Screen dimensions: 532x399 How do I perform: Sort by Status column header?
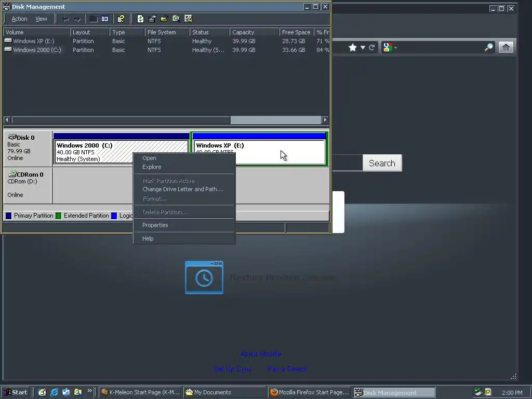210,32
